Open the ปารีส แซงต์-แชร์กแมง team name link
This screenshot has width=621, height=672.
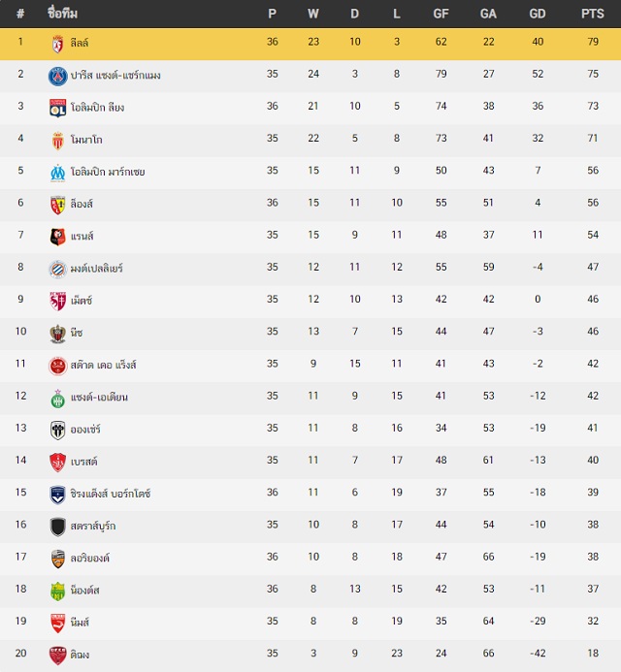115,76
